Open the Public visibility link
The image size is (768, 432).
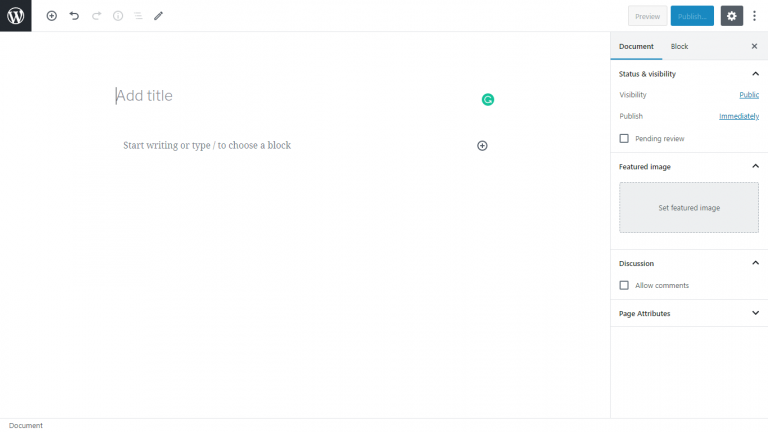tap(749, 95)
